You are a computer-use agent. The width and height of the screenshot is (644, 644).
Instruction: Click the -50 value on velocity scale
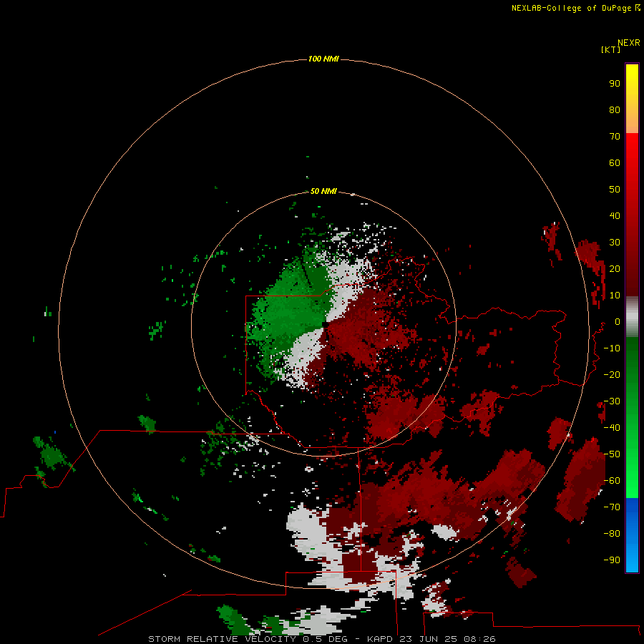pyautogui.click(x=612, y=454)
